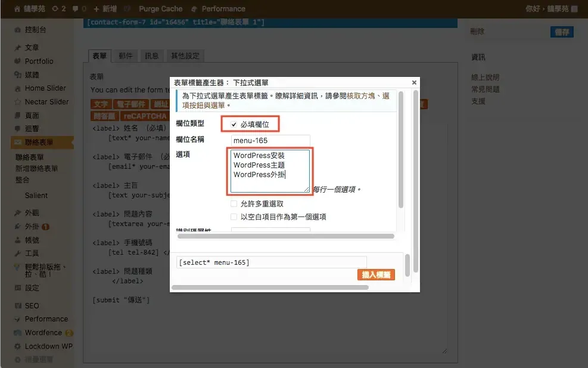Click the 電子郵件 tag generator button
The width and height of the screenshot is (588, 368).
[x=131, y=104]
